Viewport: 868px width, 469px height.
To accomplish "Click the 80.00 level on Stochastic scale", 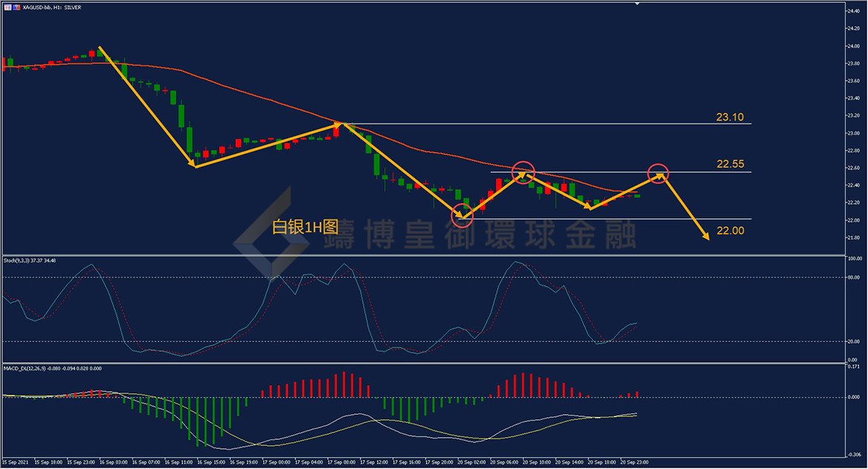I will point(852,278).
